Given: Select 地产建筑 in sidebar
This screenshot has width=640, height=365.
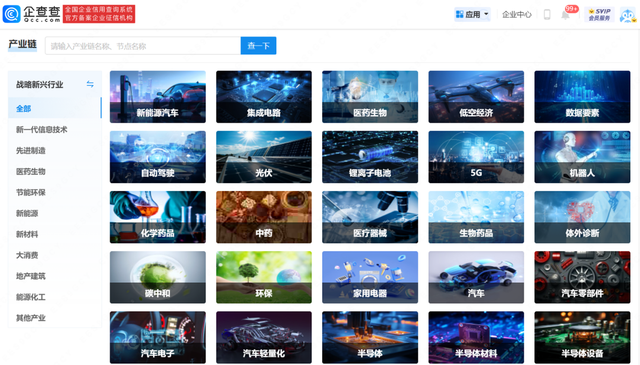Looking at the screenshot, I should pos(31,276).
